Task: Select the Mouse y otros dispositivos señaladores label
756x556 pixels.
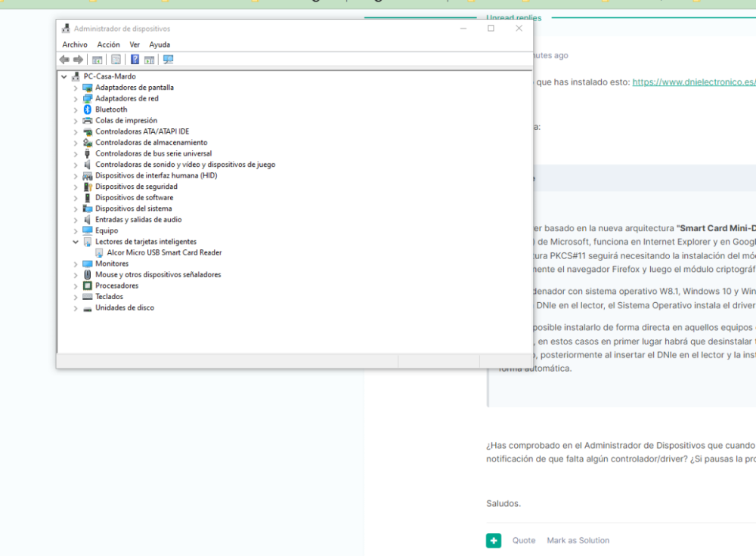Action: click(158, 275)
